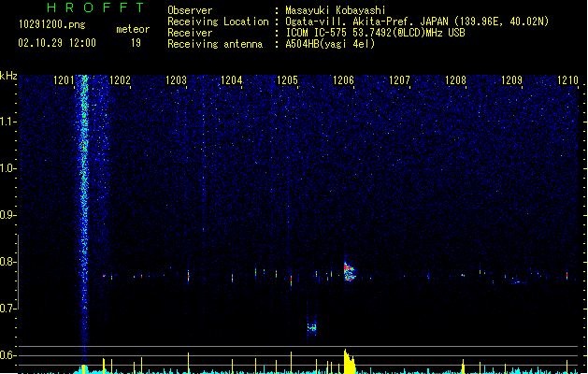Click the small echo blob near 0.66 kHz

[x=311, y=328]
